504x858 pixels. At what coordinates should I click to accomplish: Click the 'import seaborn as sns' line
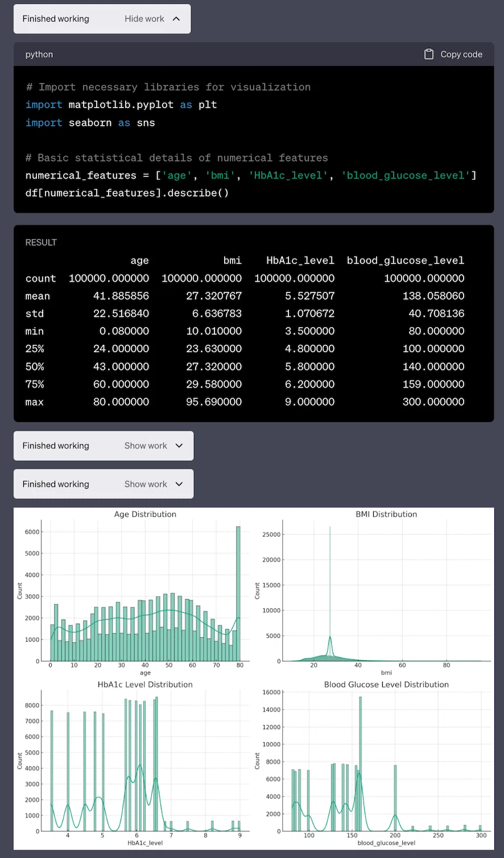90,122
